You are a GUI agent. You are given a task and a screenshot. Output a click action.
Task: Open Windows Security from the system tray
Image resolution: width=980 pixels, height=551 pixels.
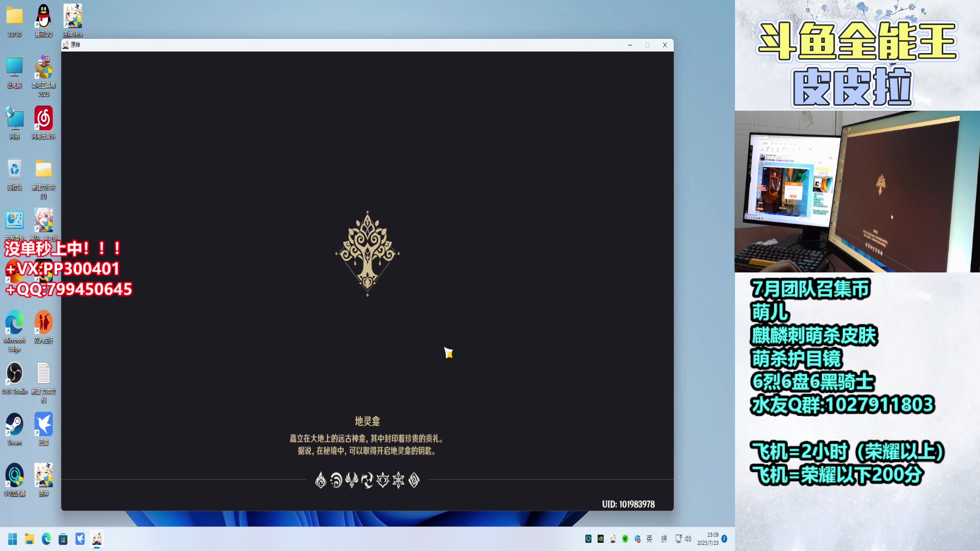pyautogui.click(x=638, y=539)
